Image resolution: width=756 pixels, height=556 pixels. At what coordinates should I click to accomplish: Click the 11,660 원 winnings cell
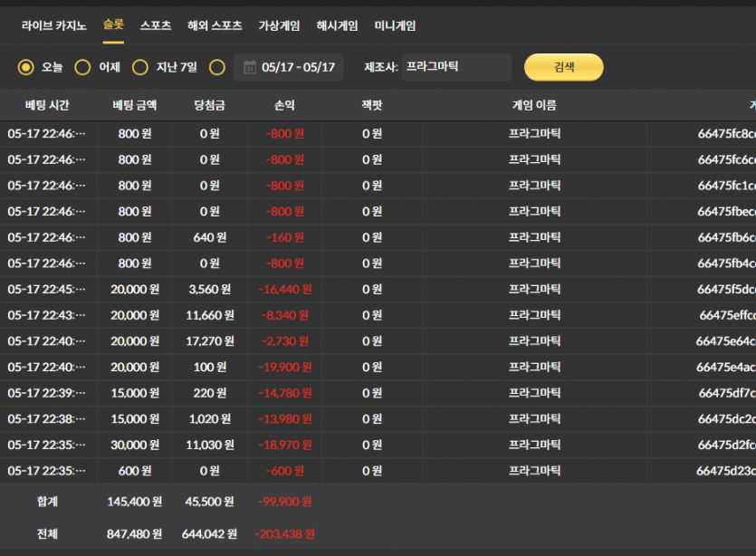(x=210, y=315)
